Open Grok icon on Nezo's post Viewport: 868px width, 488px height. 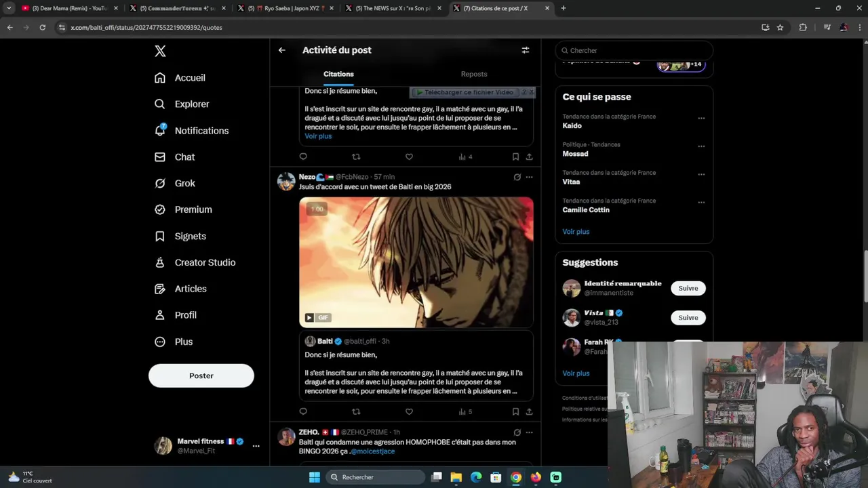coord(517,177)
